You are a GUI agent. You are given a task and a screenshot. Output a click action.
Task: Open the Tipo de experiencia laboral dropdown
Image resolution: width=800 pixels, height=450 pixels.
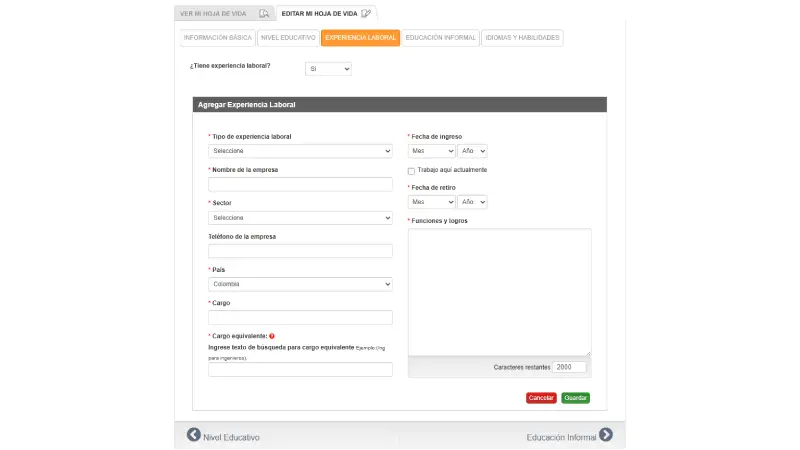pos(300,151)
